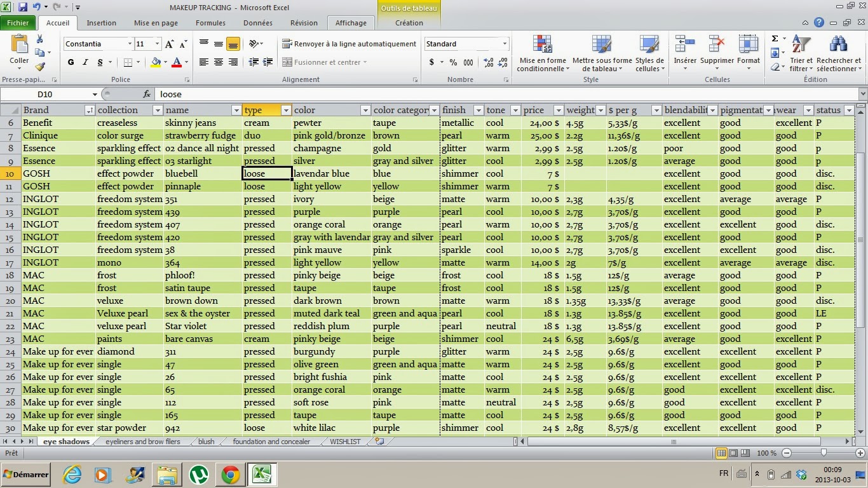868x488 pixels.
Task: Open the font name dropdown Constantia
Action: (x=130, y=44)
